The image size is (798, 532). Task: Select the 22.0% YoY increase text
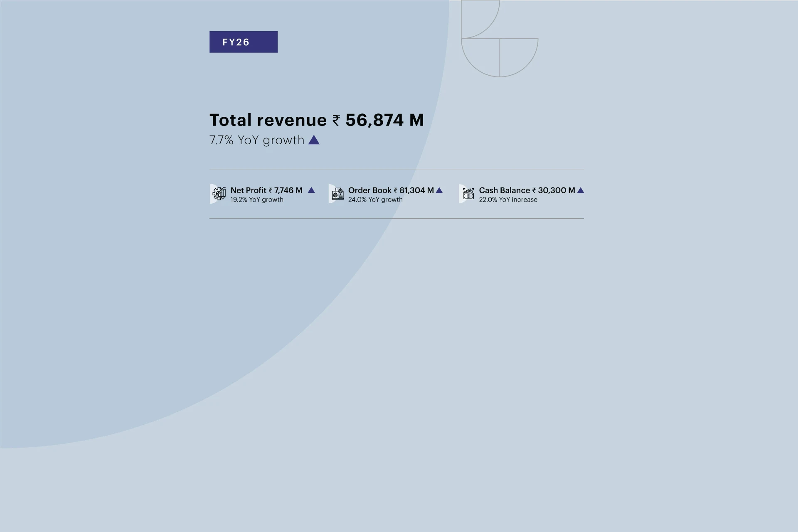click(x=508, y=199)
